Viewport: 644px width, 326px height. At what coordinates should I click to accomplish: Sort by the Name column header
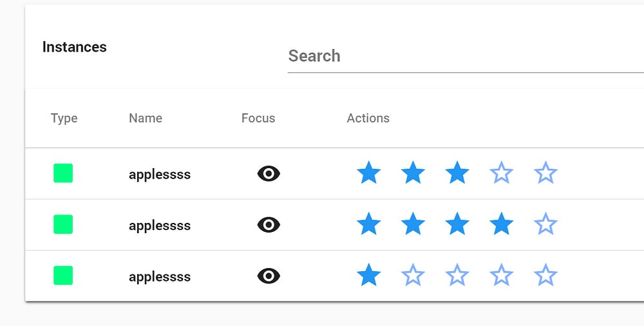[146, 118]
